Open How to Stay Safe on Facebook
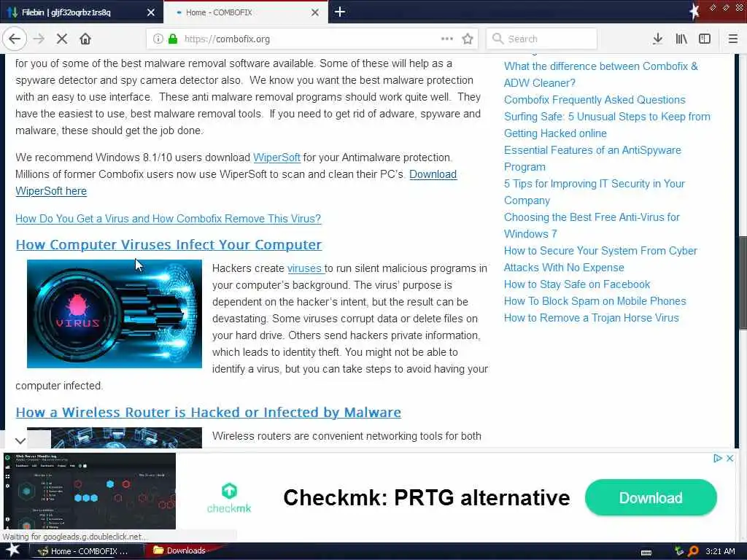Screen dimensions: 747x560 577,284
